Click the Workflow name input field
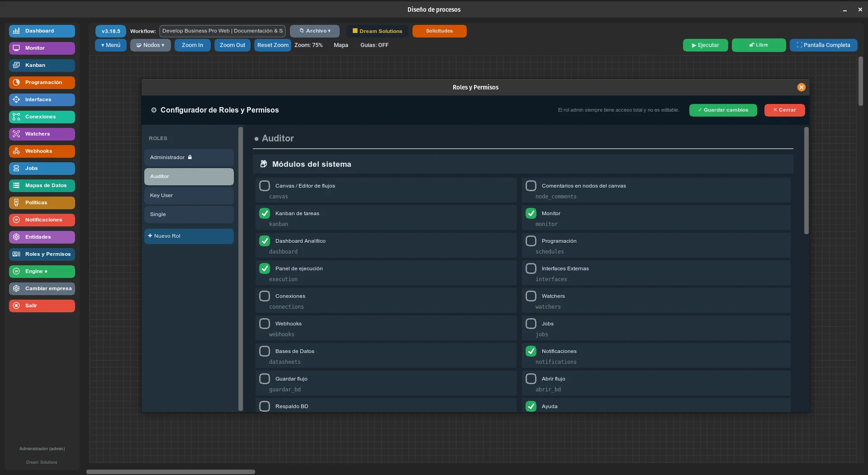The width and height of the screenshot is (868, 475). point(223,31)
